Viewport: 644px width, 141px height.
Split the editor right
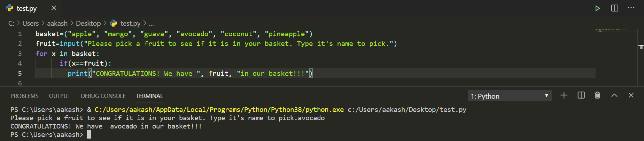click(615, 8)
